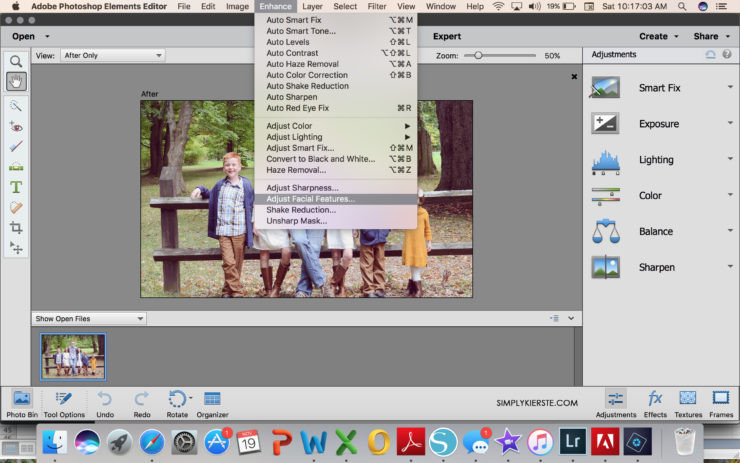Collapse the Photo Bin chevron
The image size is (740, 463).
pos(571,319)
